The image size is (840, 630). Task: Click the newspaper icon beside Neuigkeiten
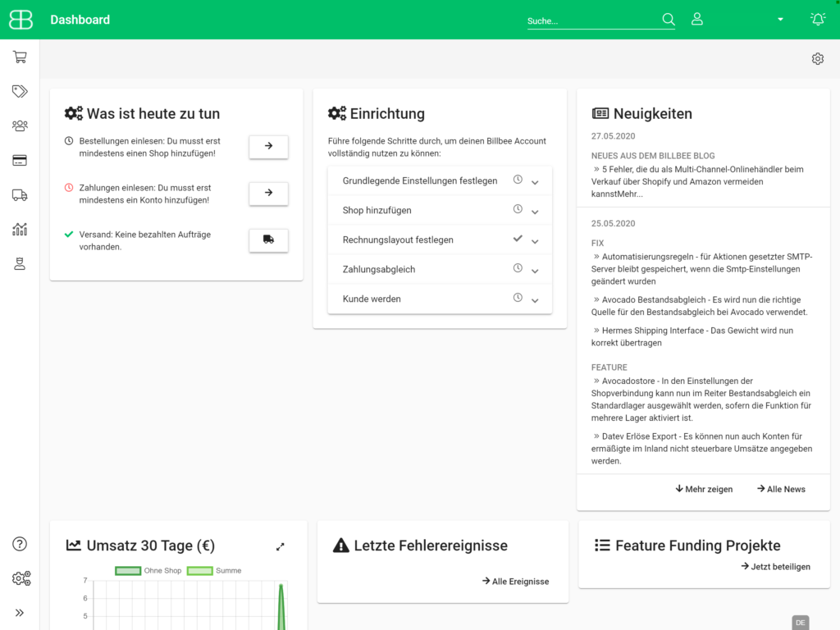(x=600, y=113)
